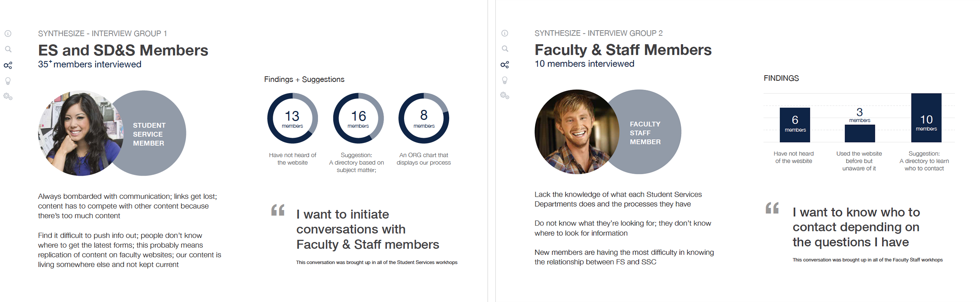980x302 pixels.
Task: Select the active synthesize icon in Group 1 sidebar
Action: tap(8, 65)
